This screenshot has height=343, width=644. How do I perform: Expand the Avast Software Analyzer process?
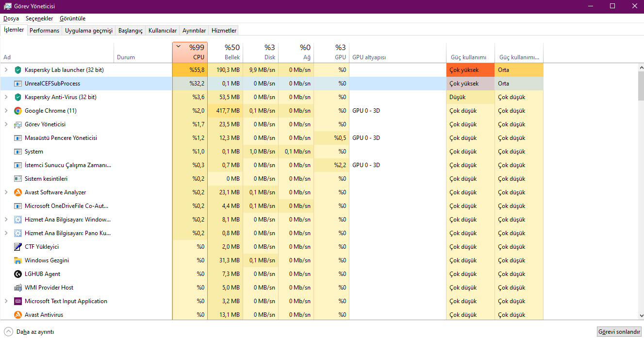(6, 192)
